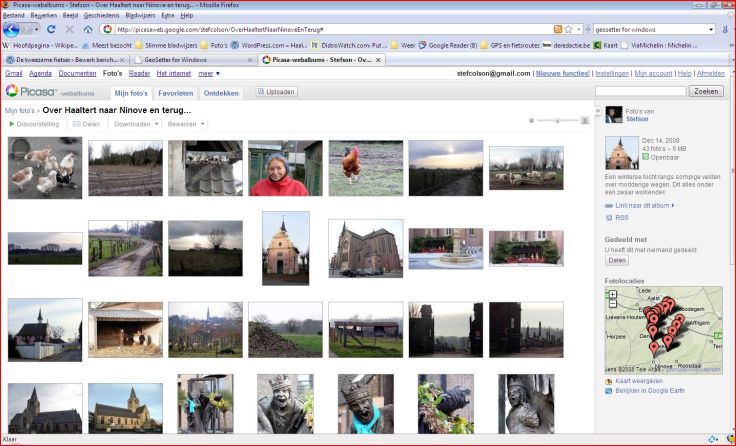This screenshot has height=446, width=736.
Task: Open the rooster photo thumbnail
Action: click(366, 168)
